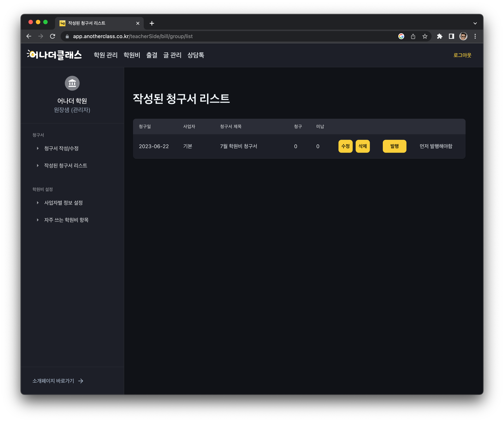Click the share page icon
Image resolution: width=504 pixels, height=422 pixels.
(x=413, y=36)
